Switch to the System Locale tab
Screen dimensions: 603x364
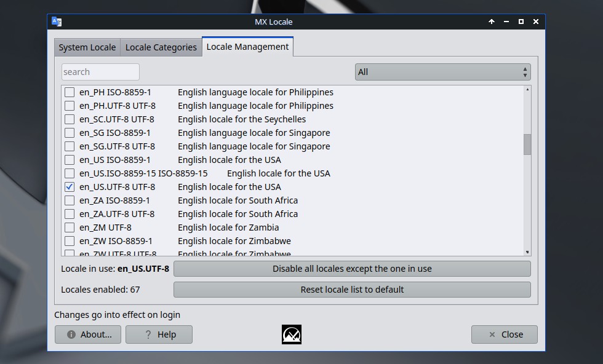pos(87,47)
